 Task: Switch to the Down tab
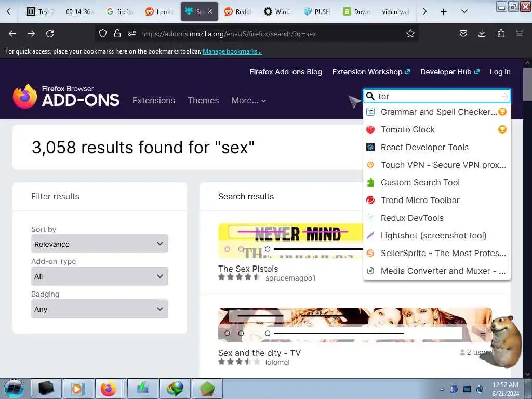coord(356,12)
